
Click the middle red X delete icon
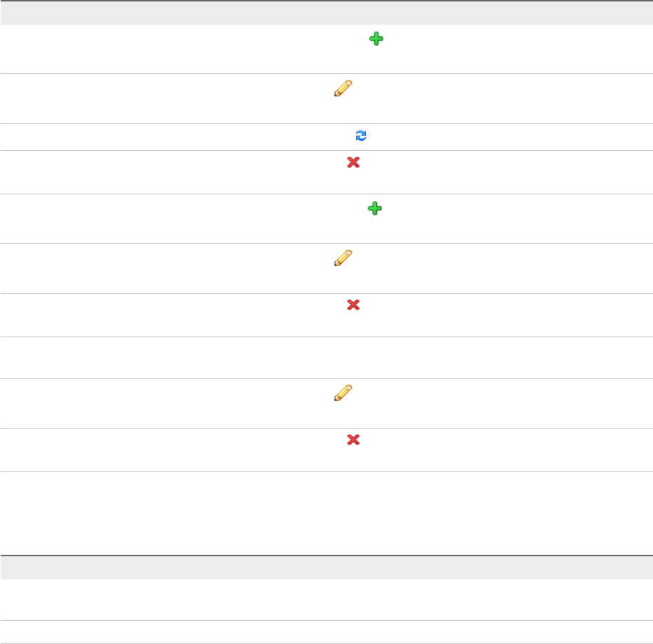[x=353, y=305]
